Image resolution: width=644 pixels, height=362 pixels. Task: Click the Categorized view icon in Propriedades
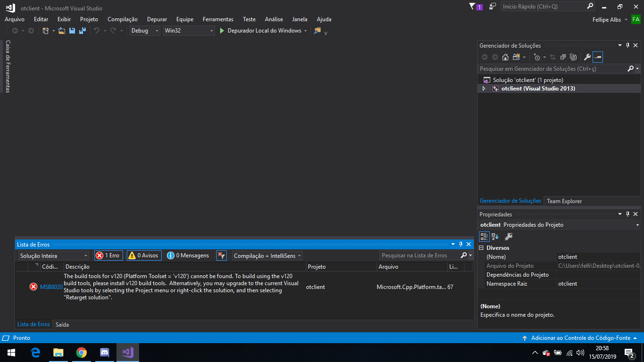[x=484, y=237]
